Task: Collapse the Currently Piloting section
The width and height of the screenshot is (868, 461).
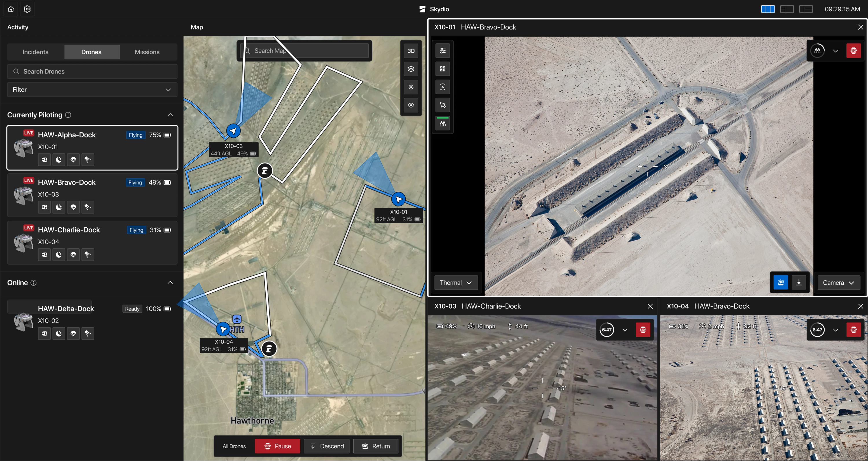Action: click(170, 115)
